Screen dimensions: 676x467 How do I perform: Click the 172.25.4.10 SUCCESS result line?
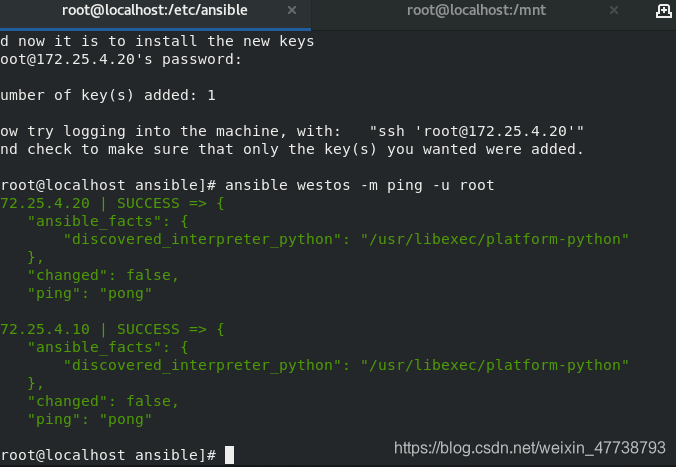pyautogui.click(x=112, y=329)
